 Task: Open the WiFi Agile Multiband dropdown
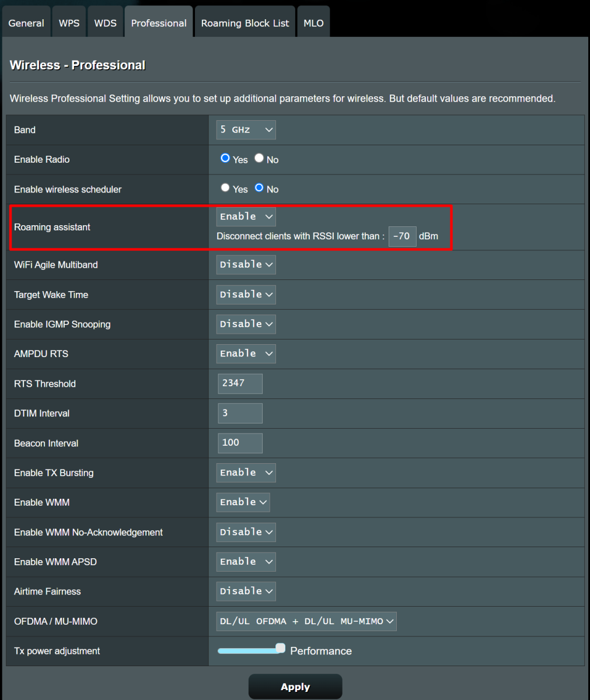pos(246,264)
